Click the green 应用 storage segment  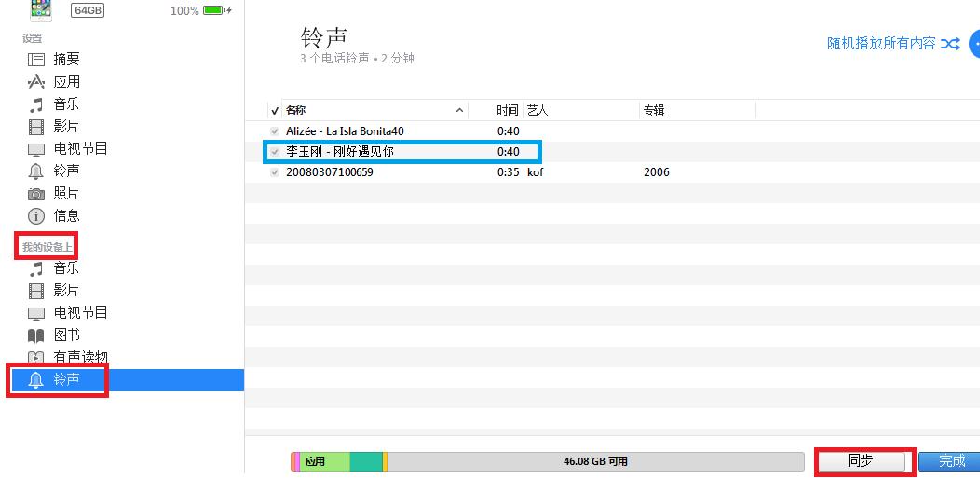[324, 462]
